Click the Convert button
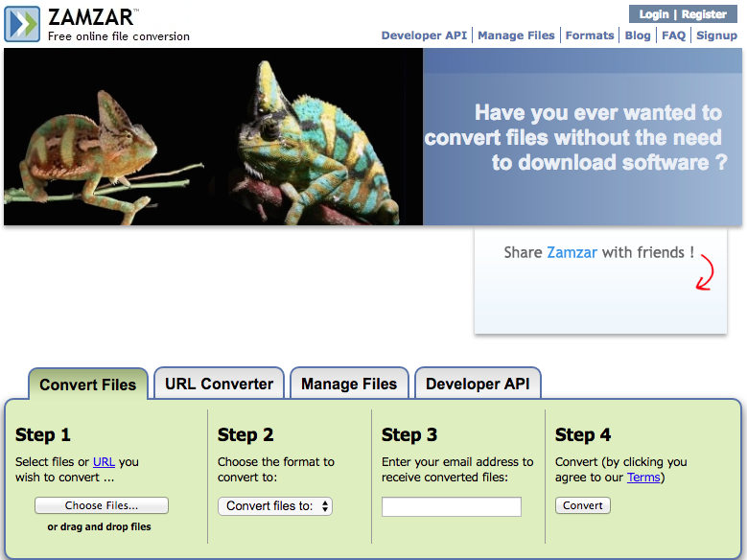 [x=583, y=505]
